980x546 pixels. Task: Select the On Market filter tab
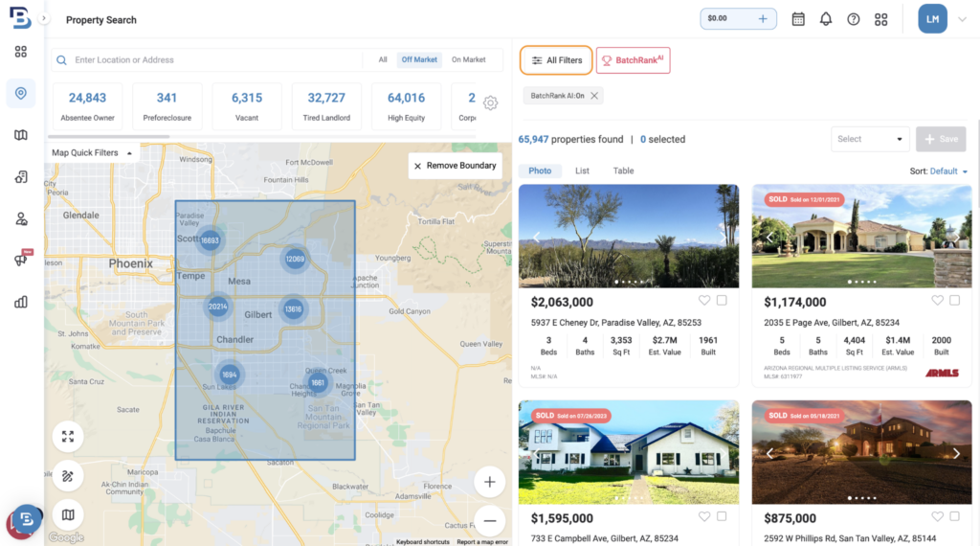point(468,59)
